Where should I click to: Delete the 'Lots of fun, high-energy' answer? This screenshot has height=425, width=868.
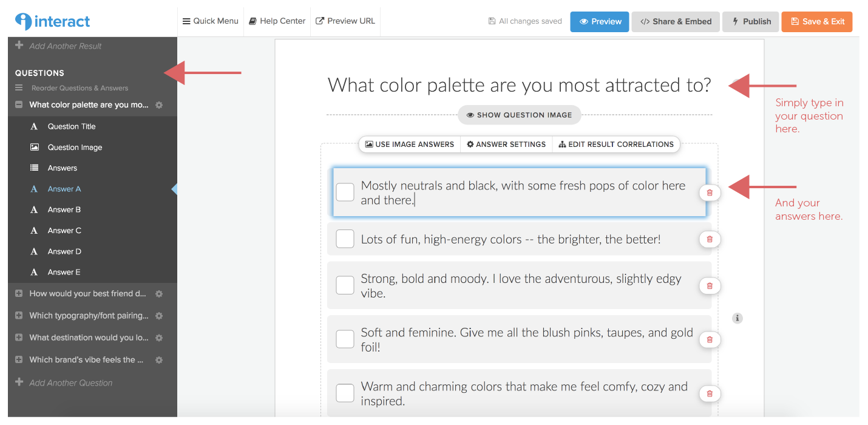click(x=710, y=239)
